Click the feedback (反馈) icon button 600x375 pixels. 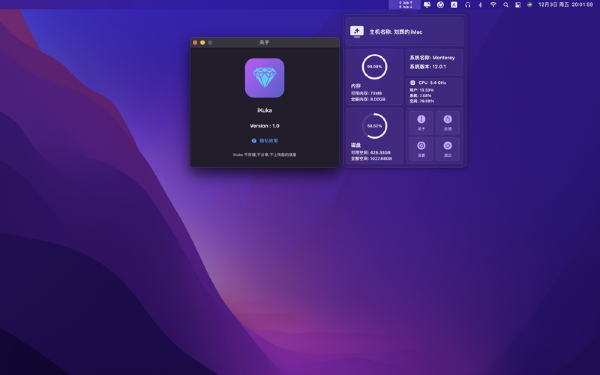(x=447, y=122)
